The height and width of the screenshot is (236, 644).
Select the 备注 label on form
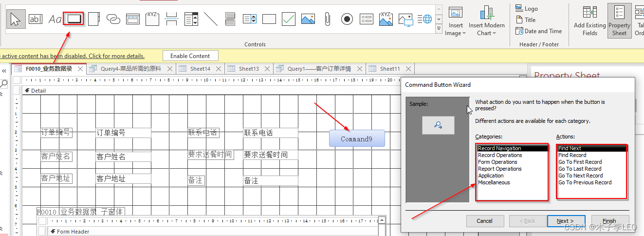click(196, 180)
